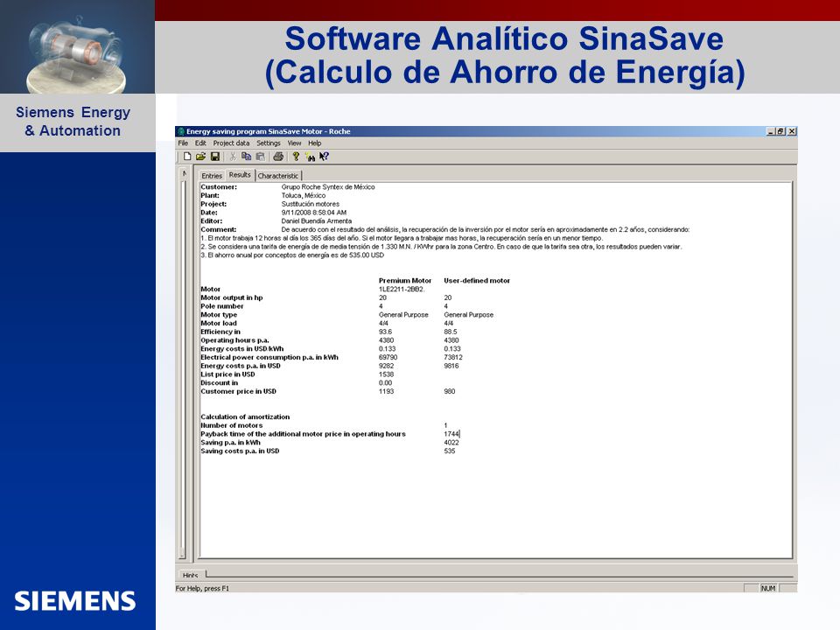Image resolution: width=840 pixels, height=630 pixels.
Task: Click the Paste clipboard icon
Action: click(261, 157)
